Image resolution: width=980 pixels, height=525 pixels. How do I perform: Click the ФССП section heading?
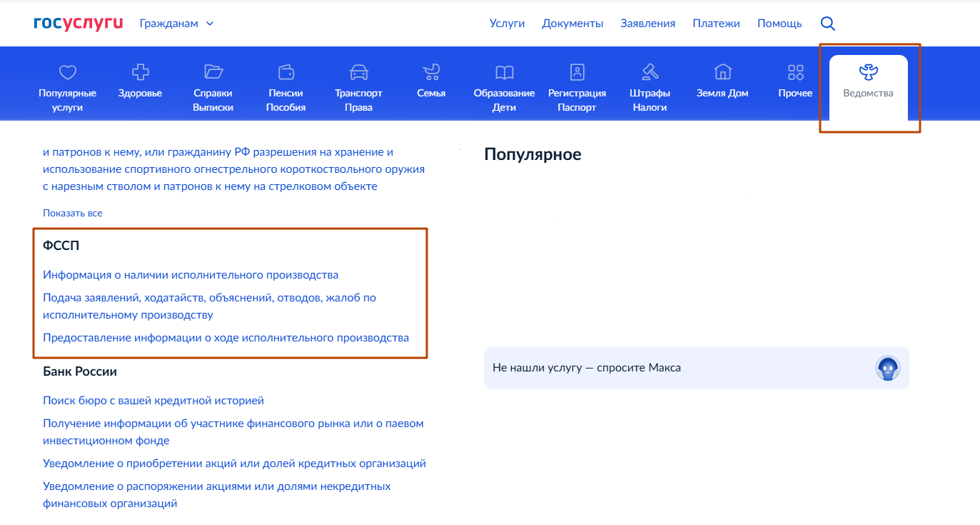[61, 246]
